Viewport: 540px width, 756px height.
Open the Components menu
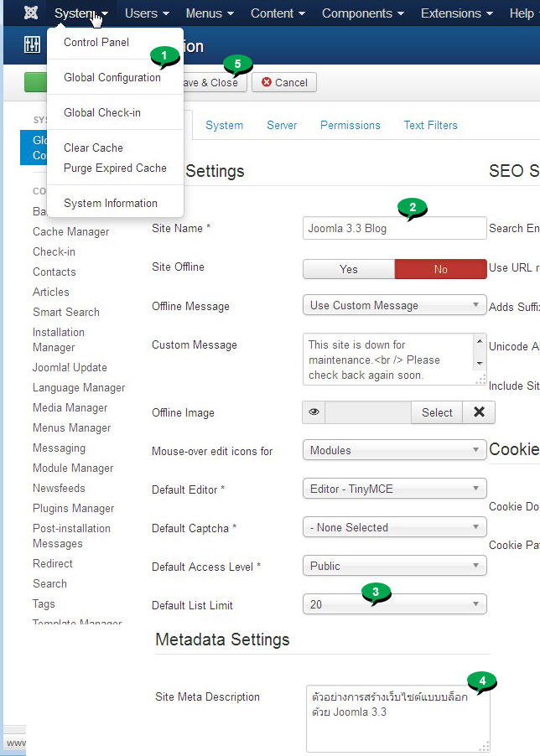[x=362, y=13]
